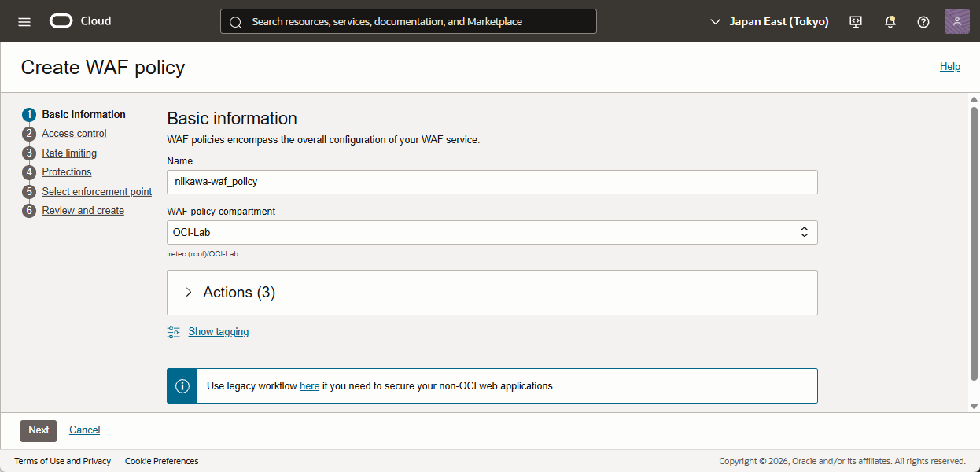Open the notifications bell
980x472 pixels.
(x=890, y=22)
